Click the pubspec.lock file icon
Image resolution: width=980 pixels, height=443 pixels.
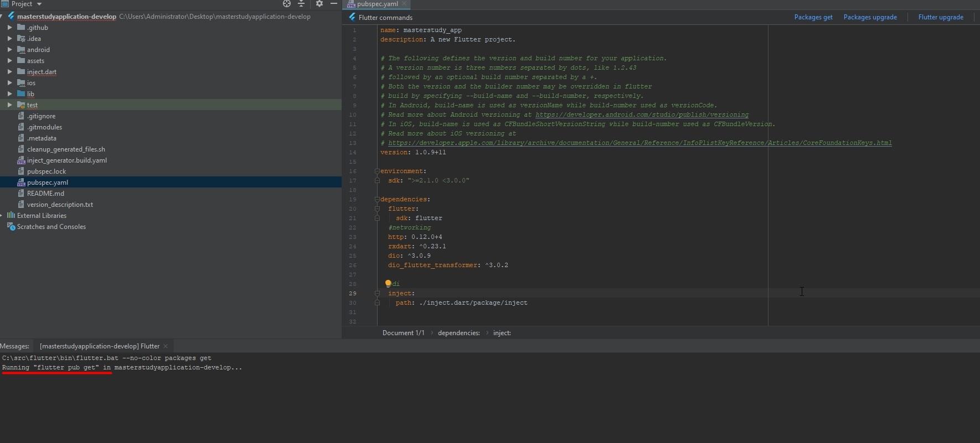[21, 171]
